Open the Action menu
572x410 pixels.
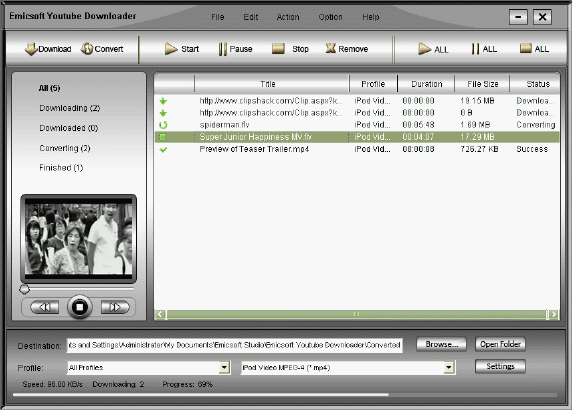pyautogui.click(x=288, y=17)
